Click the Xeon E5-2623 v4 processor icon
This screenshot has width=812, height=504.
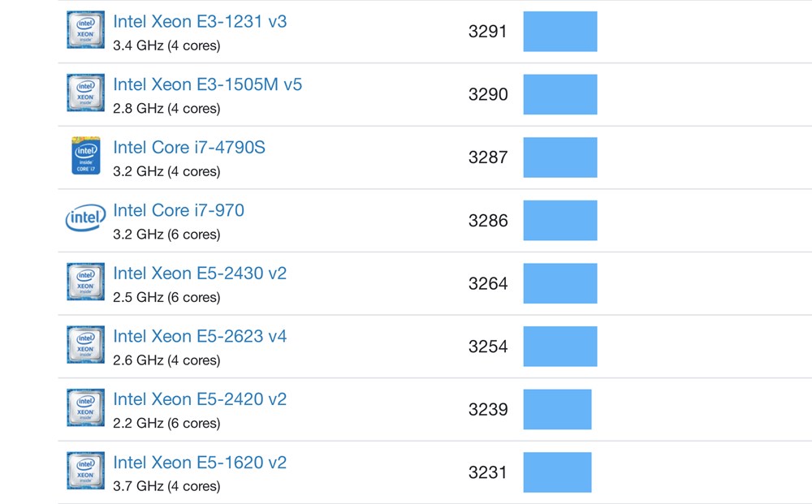85,344
